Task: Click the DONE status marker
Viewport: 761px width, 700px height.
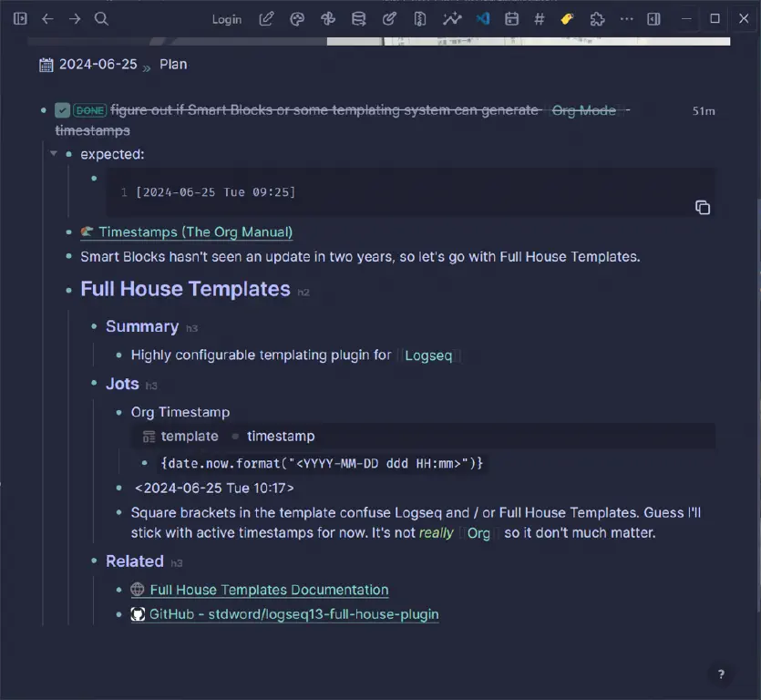Action: [x=90, y=110]
